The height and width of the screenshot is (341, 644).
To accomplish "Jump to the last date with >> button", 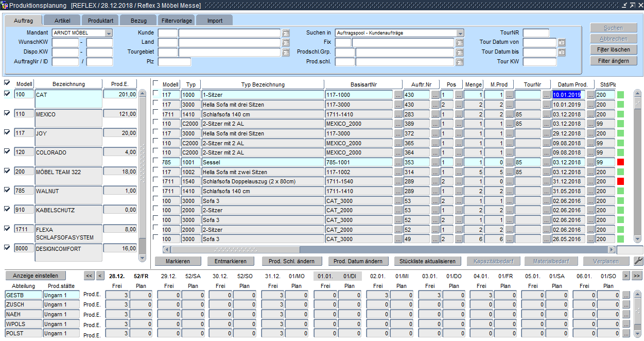I will coord(637,276).
